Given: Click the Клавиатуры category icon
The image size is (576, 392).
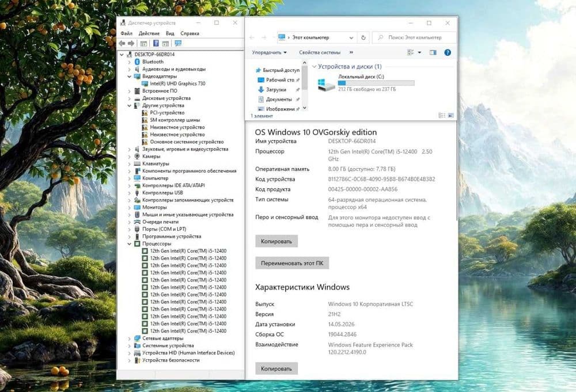Looking at the screenshot, I should pos(138,163).
